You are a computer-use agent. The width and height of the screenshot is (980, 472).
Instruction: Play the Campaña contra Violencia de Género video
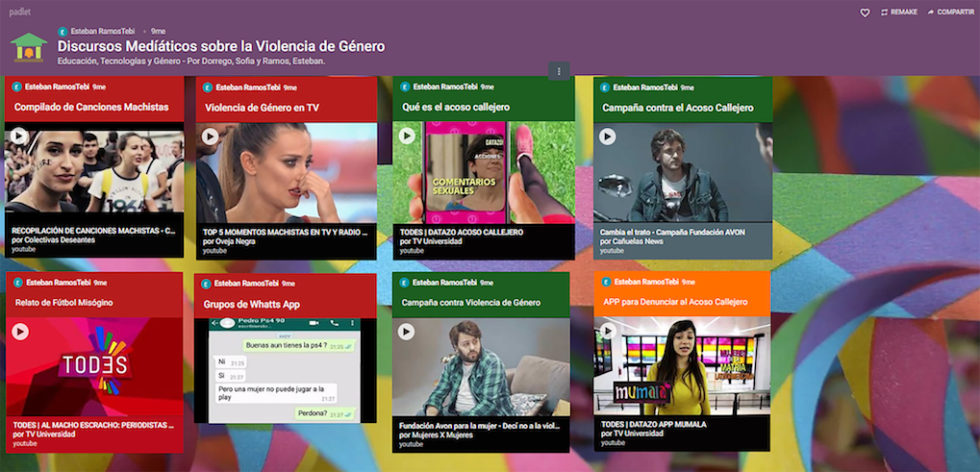point(407,332)
